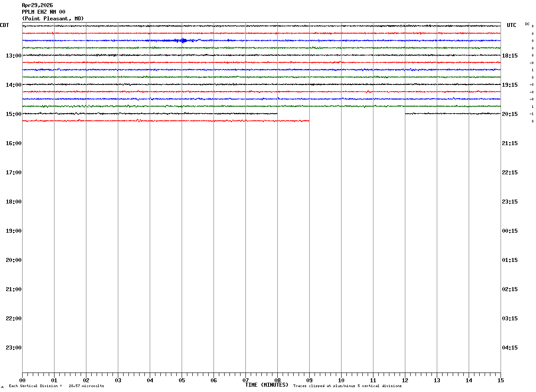Click the 20:00 CDT time label

[x=14, y=260]
